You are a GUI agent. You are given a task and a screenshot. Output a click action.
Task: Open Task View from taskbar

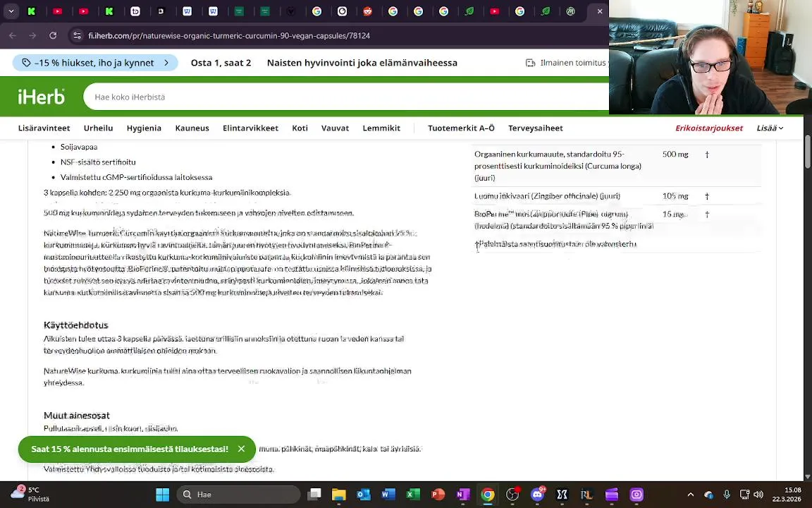tap(314, 495)
